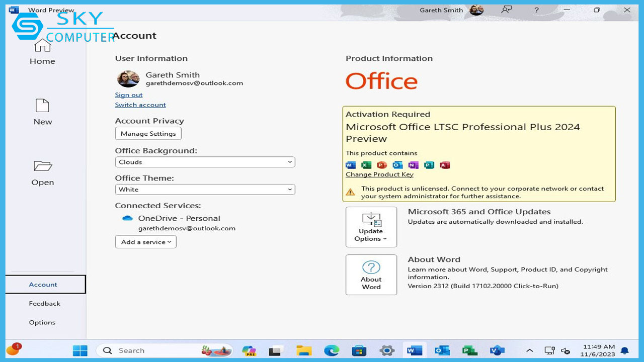Click the About Word button
644x362 pixels.
(371, 275)
